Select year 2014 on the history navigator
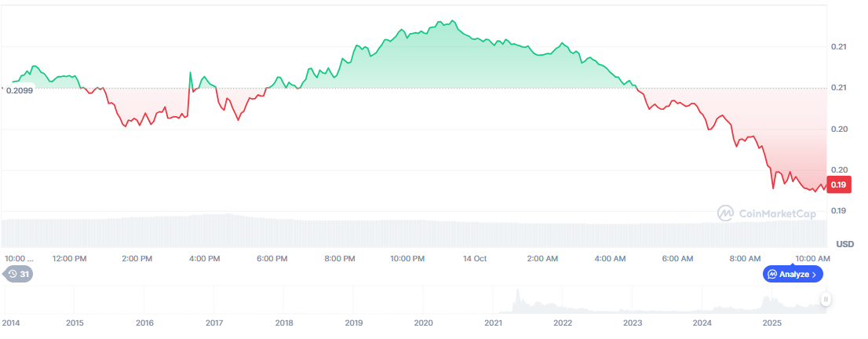 point(12,323)
